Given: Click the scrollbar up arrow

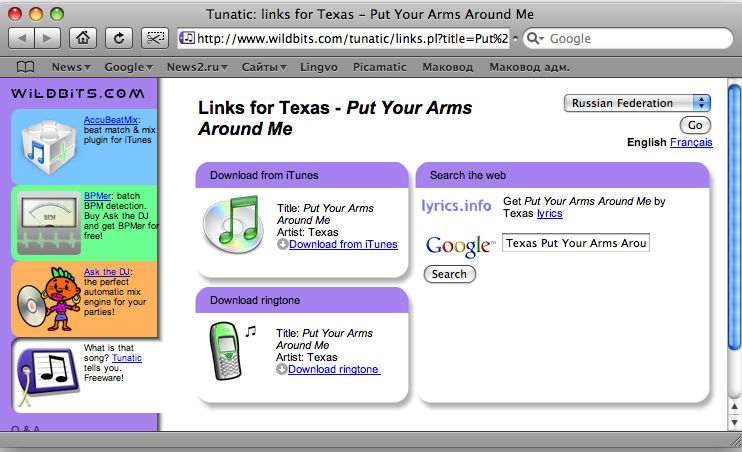Looking at the screenshot, I should [x=734, y=406].
